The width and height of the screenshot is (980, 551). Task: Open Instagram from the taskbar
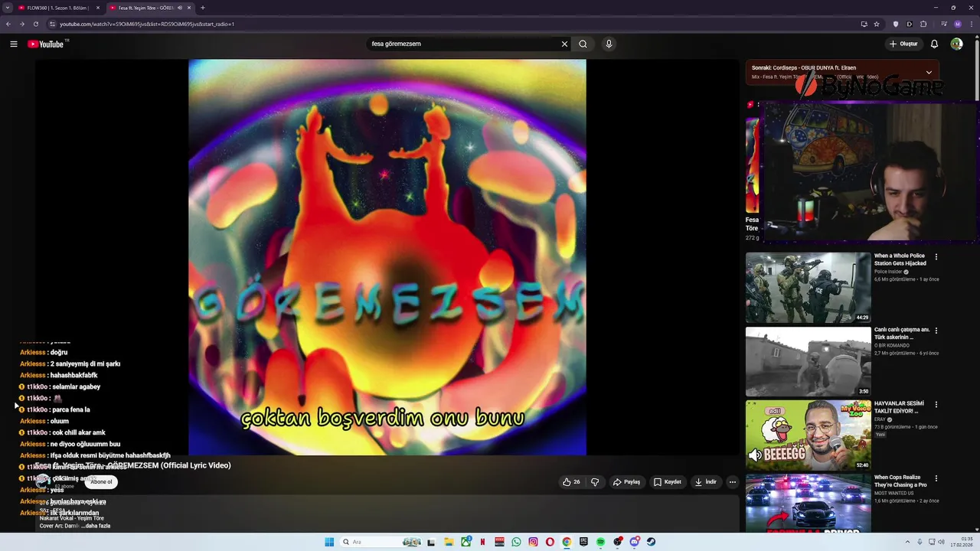click(x=533, y=542)
